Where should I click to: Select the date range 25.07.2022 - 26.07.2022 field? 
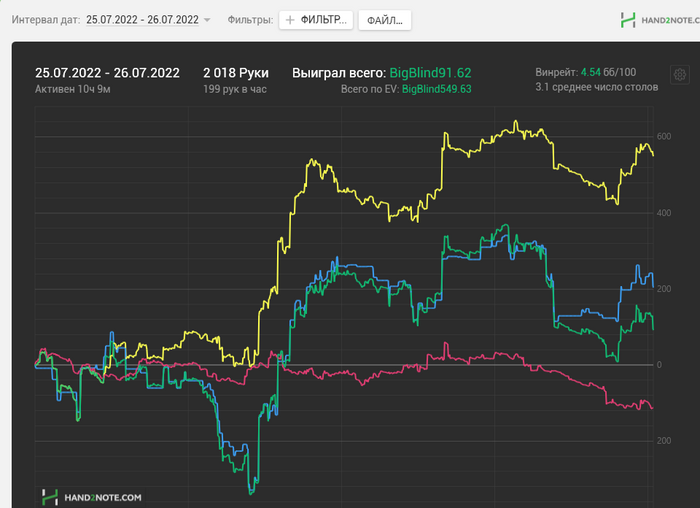(142, 20)
